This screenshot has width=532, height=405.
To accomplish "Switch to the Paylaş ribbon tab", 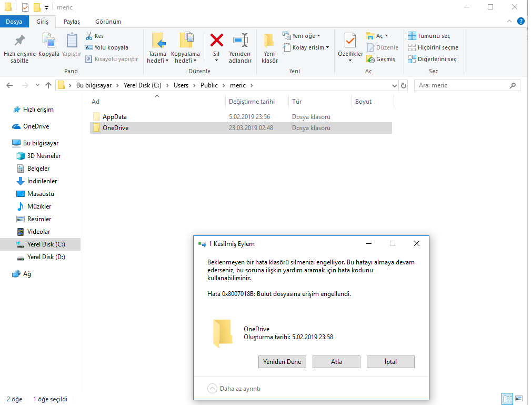I will pyautogui.click(x=72, y=22).
